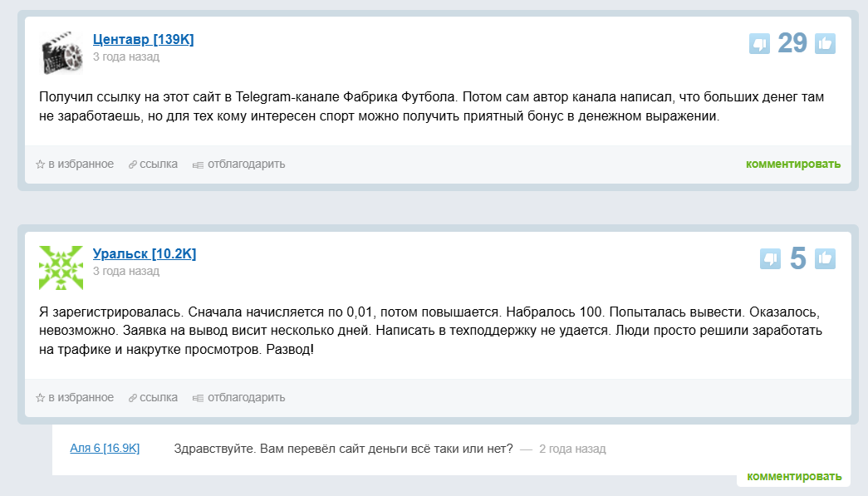Image resolution: width=868 pixels, height=496 pixels.
Task: Add Центавр's review to favorites (в избранное)
Action: 75,165
